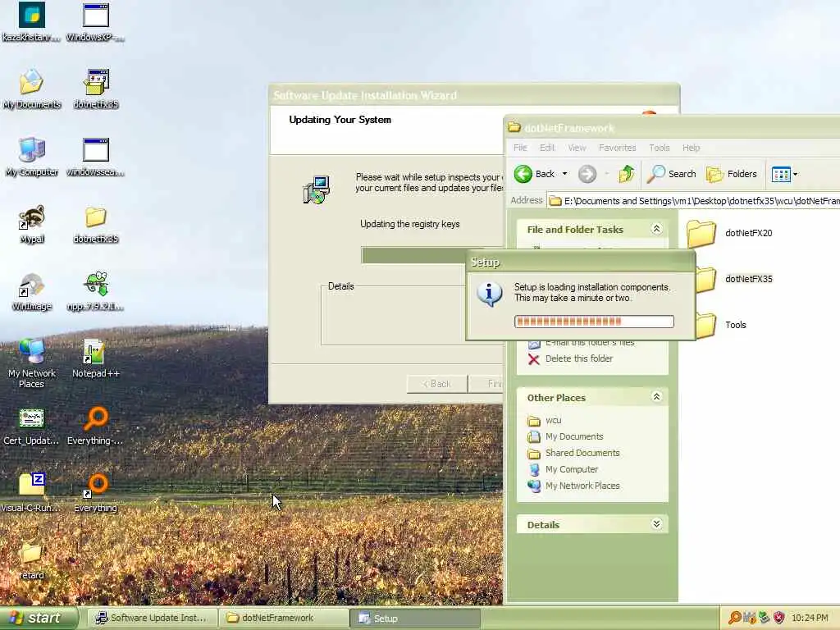
Task: Go Back in dotNetFramework explorer window
Action: [533, 174]
